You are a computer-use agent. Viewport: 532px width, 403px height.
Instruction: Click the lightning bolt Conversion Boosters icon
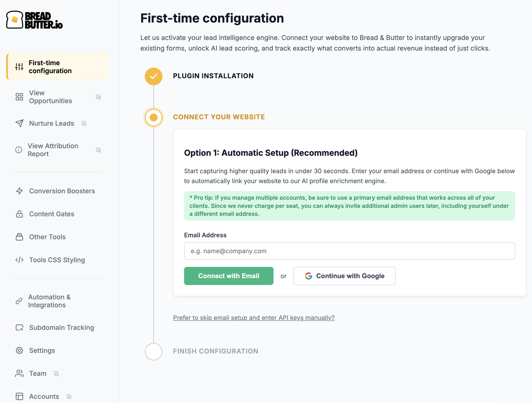tap(19, 191)
